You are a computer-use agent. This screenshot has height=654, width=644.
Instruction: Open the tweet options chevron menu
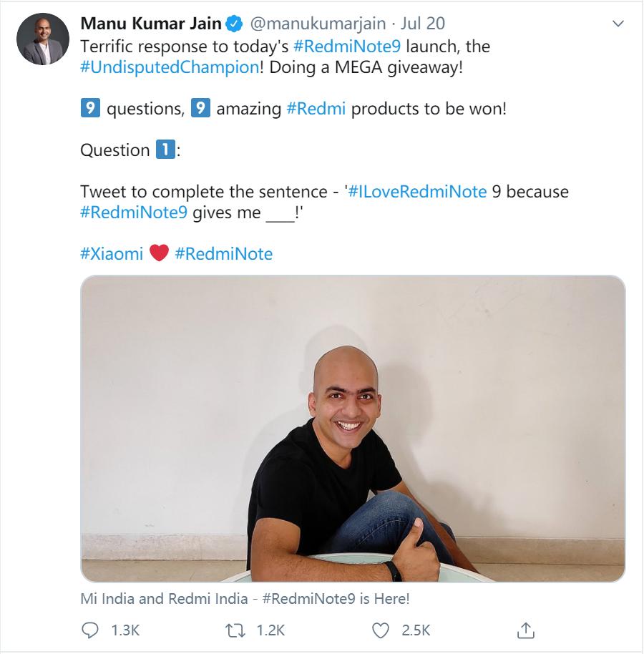(x=618, y=24)
